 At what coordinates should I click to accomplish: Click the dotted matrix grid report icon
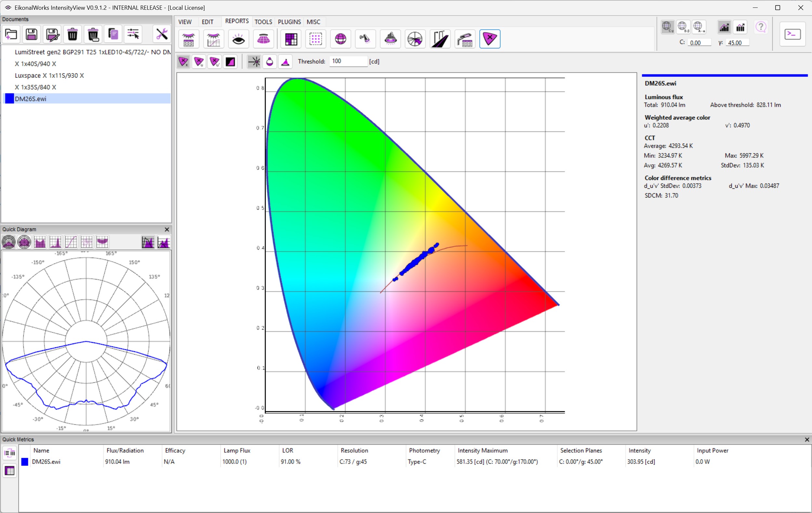[x=316, y=39]
